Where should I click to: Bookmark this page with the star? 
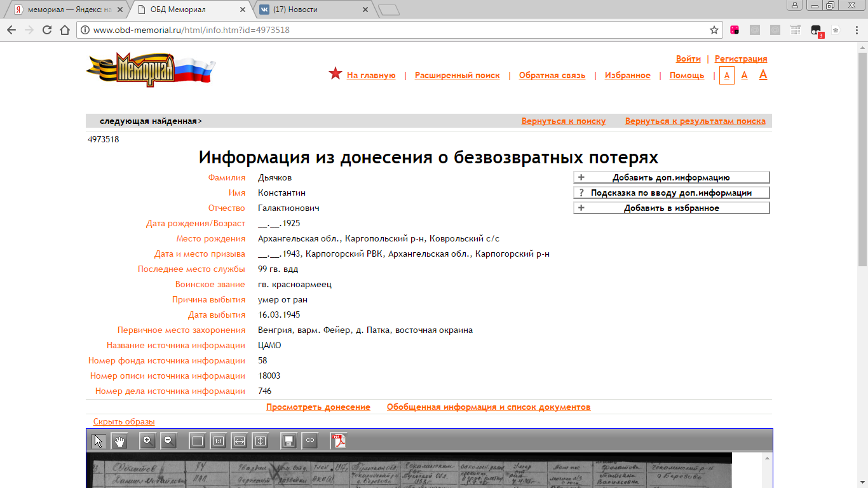tap(714, 30)
